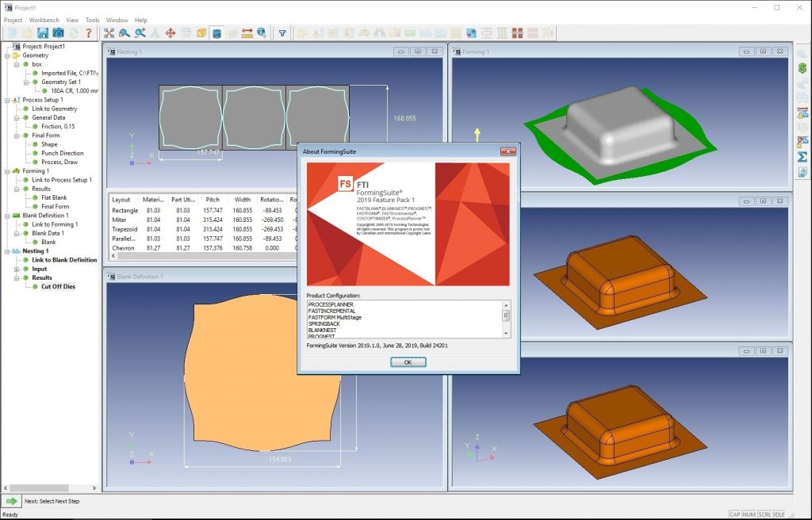
Task: Collapse the Geometry tree node
Action: pos(7,55)
